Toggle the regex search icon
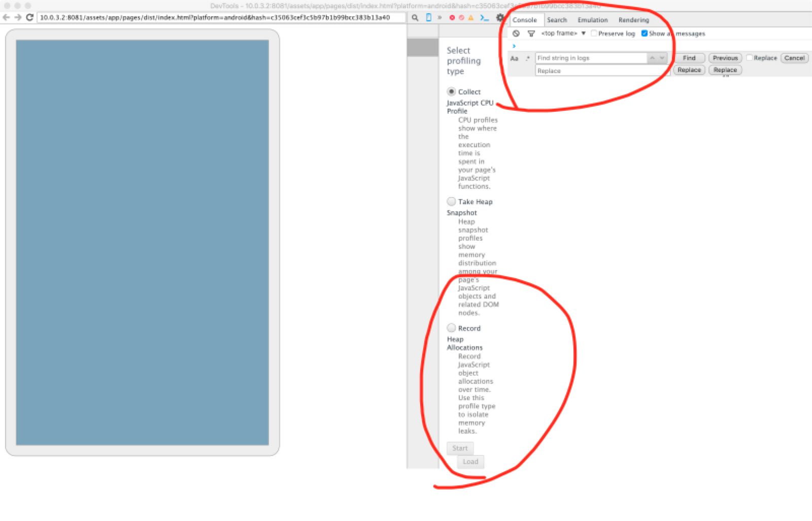 click(528, 58)
